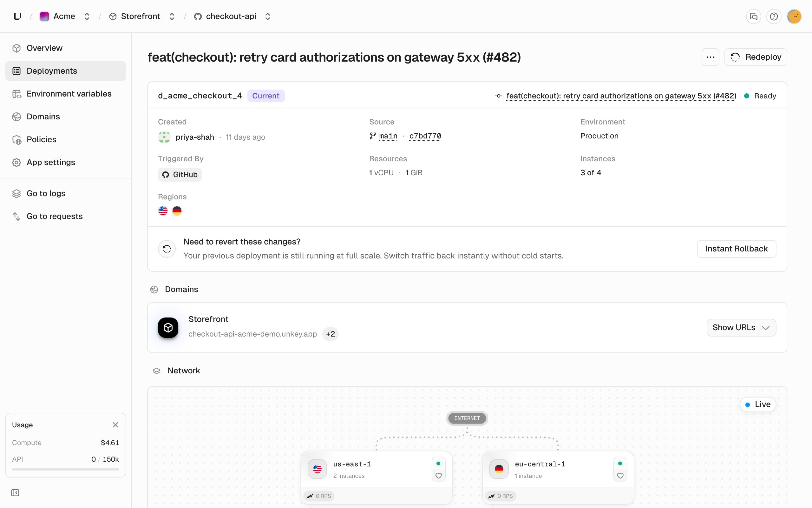
Task: Open the main branch link
Action: tap(388, 136)
